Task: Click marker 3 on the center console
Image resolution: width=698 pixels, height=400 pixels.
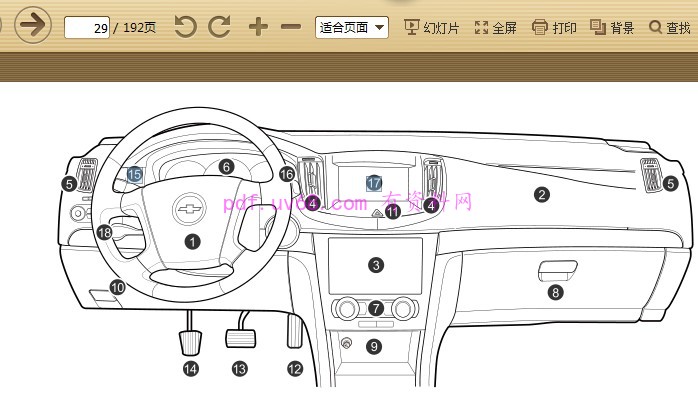Action: pos(375,265)
